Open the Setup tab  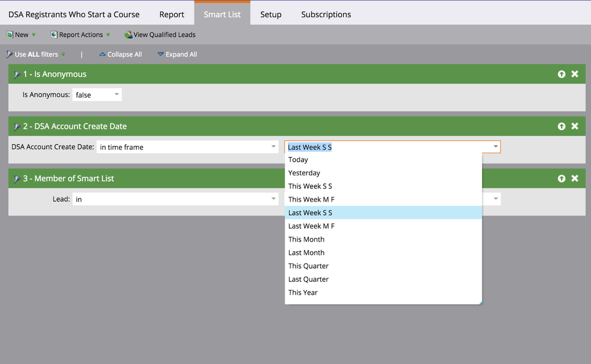point(270,14)
